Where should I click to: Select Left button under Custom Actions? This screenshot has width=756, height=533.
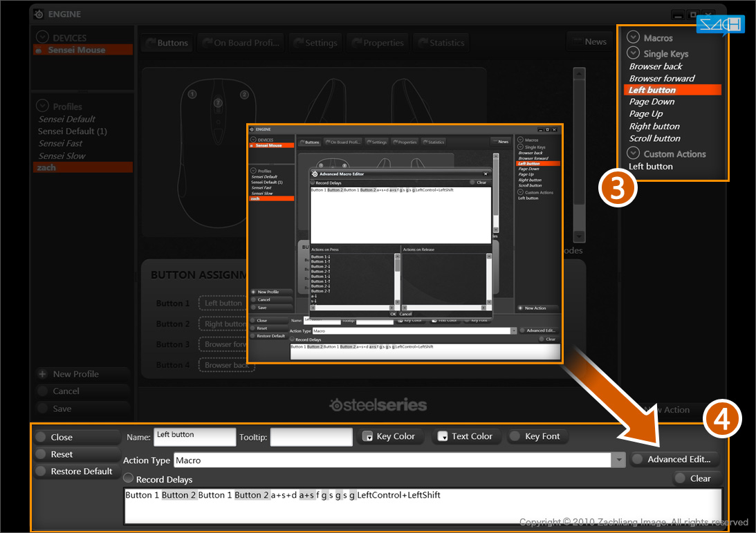(650, 167)
